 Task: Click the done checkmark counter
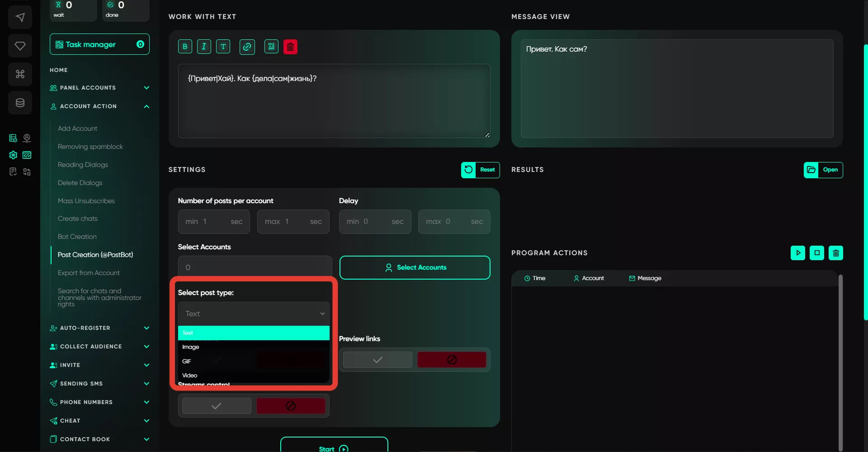coord(126,10)
